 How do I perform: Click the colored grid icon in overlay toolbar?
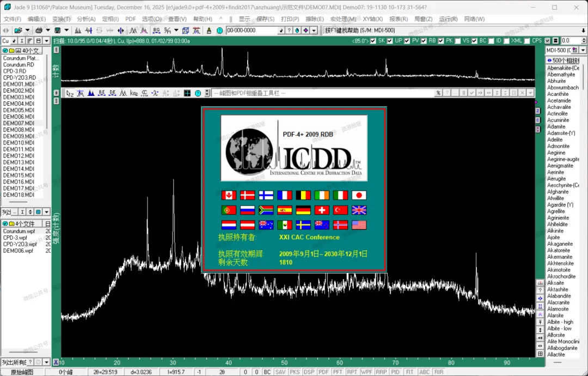click(187, 93)
